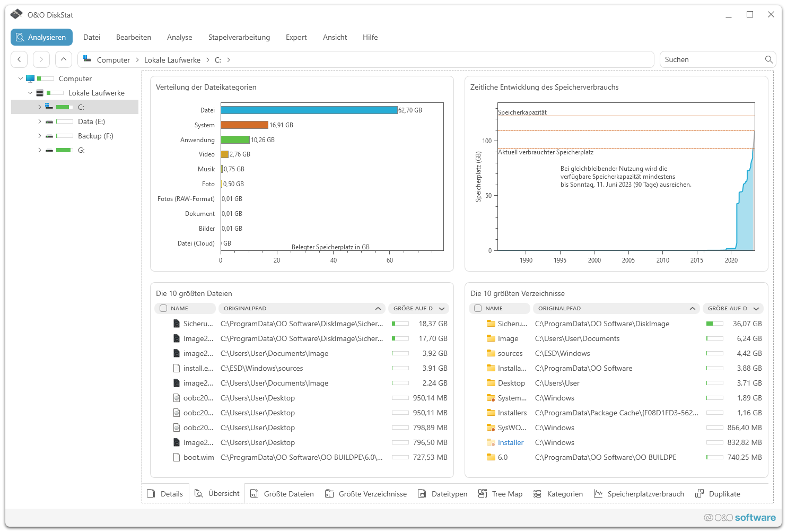Sort files by Originalpfad column header
787x532 pixels.
click(x=302, y=308)
